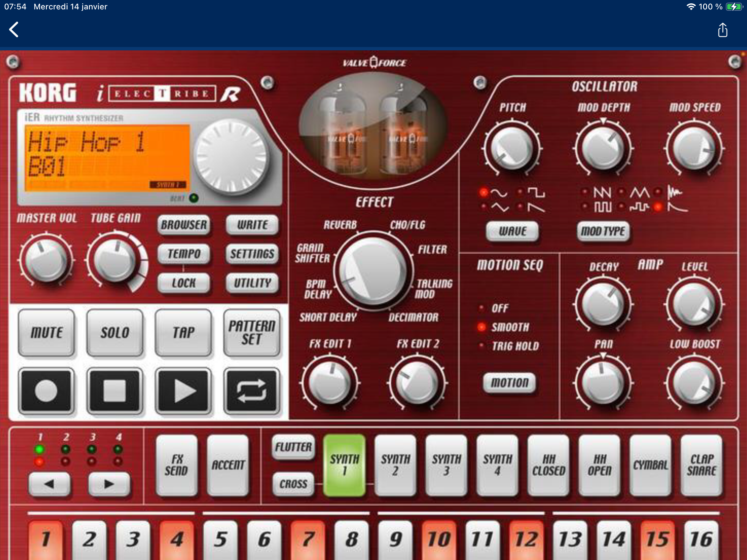Cycle modulation type with MOD TYPE button
The height and width of the screenshot is (560, 747).
pyautogui.click(x=603, y=231)
